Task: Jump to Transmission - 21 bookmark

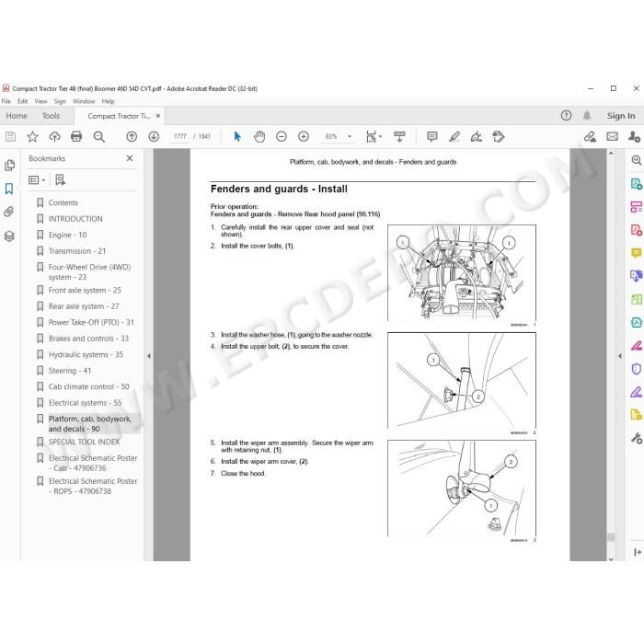Action: [77, 251]
